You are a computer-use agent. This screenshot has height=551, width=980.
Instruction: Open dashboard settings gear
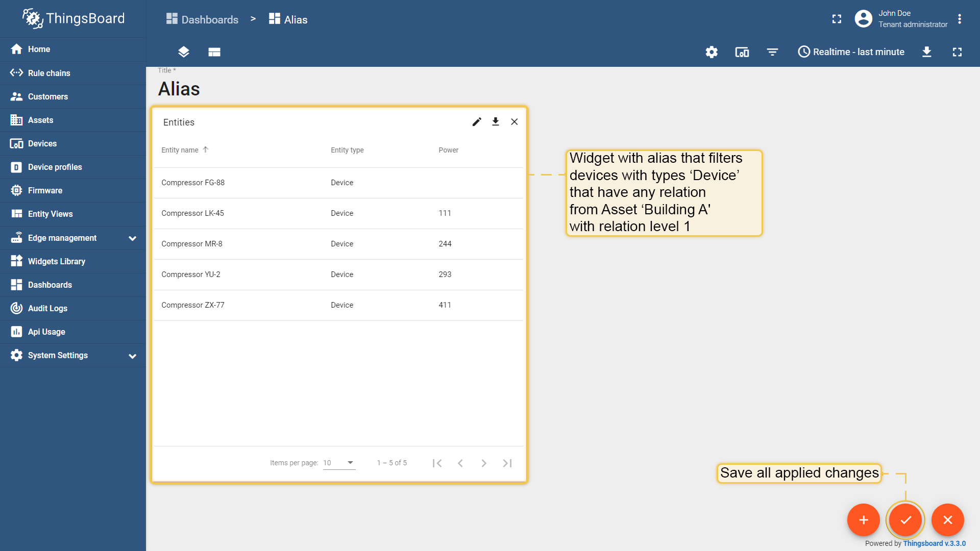[712, 52]
